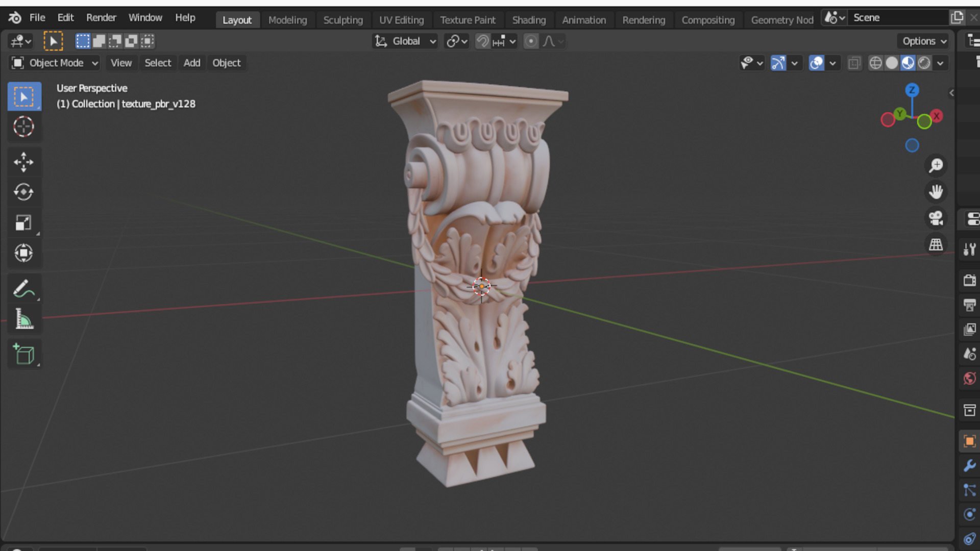The image size is (980, 551).
Task: Open the viewport Add menu
Action: click(192, 63)
